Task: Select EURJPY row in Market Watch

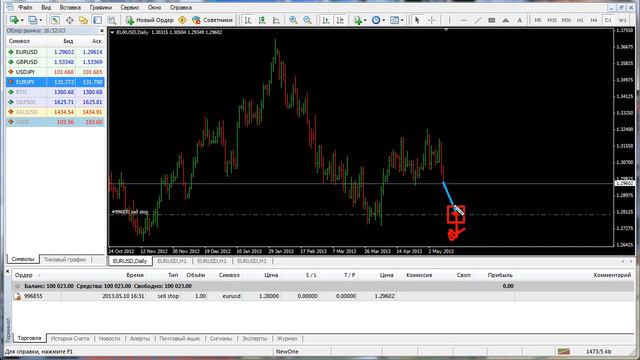Action: (55, 82)
